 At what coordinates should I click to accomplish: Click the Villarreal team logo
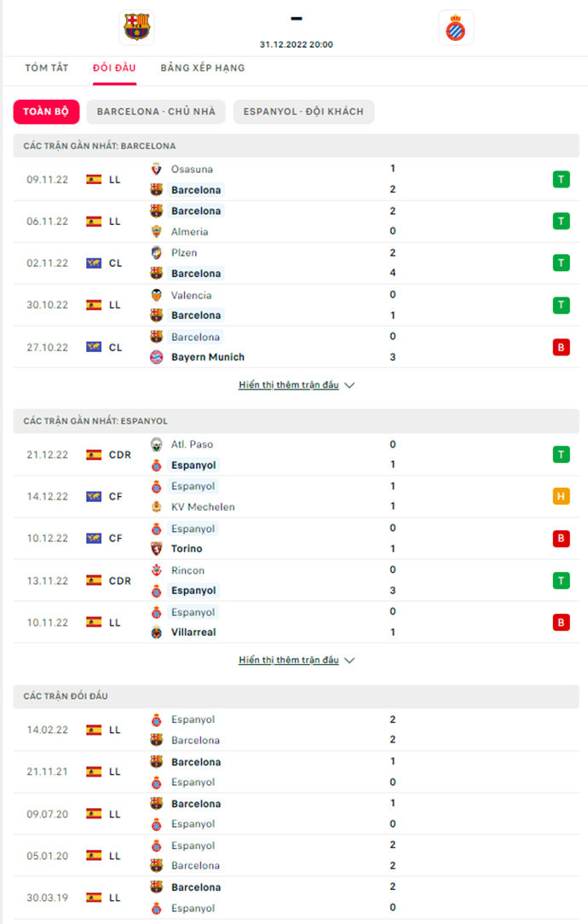pos(156,632)
